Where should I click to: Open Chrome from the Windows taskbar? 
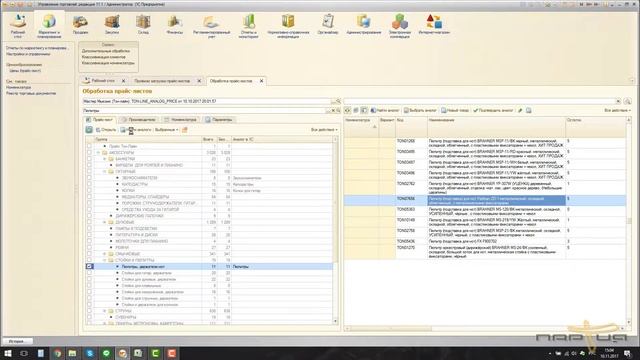click(x=57, y=353)
